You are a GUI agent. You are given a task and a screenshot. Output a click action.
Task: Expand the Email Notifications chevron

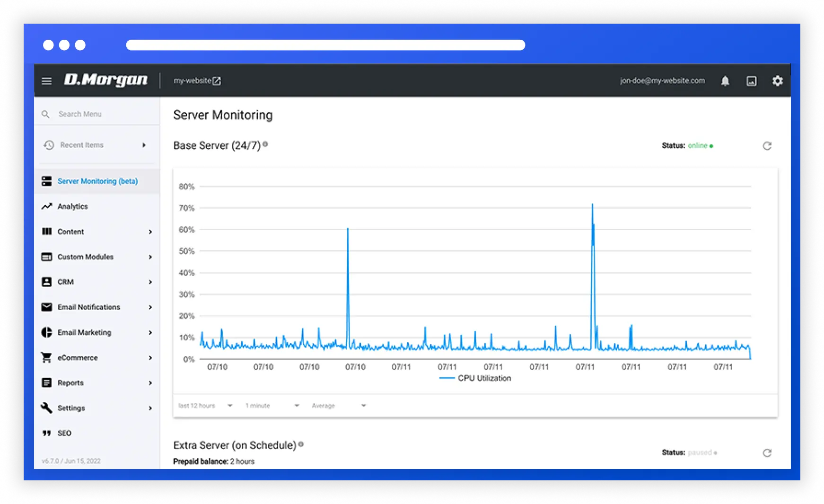[x=150, y=307]
